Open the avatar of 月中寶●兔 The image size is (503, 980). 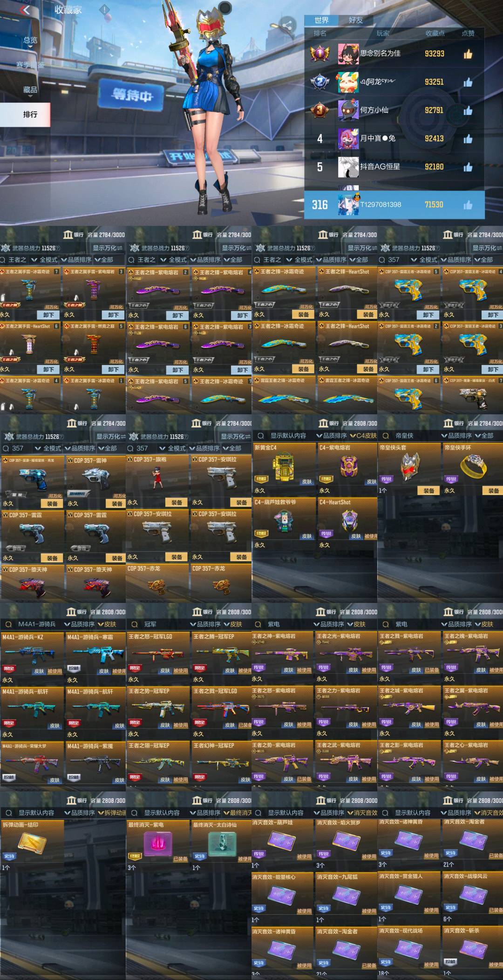(x=348, y=139)
